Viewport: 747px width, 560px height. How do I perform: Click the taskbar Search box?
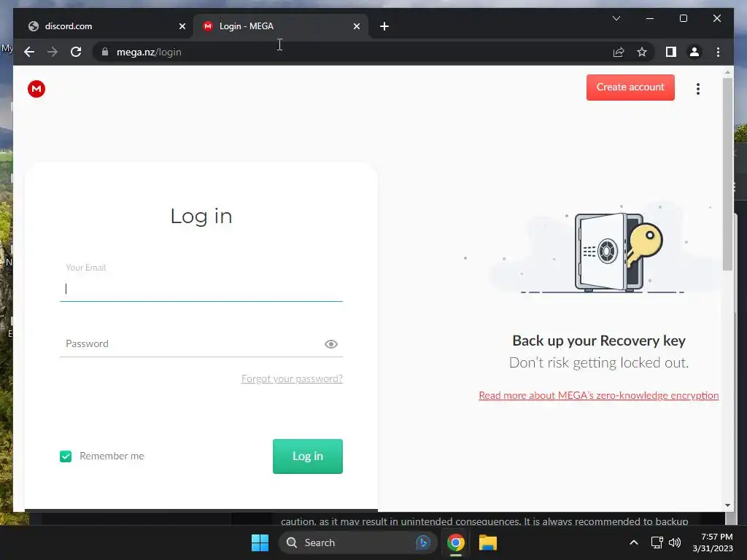tap(357, 542)
